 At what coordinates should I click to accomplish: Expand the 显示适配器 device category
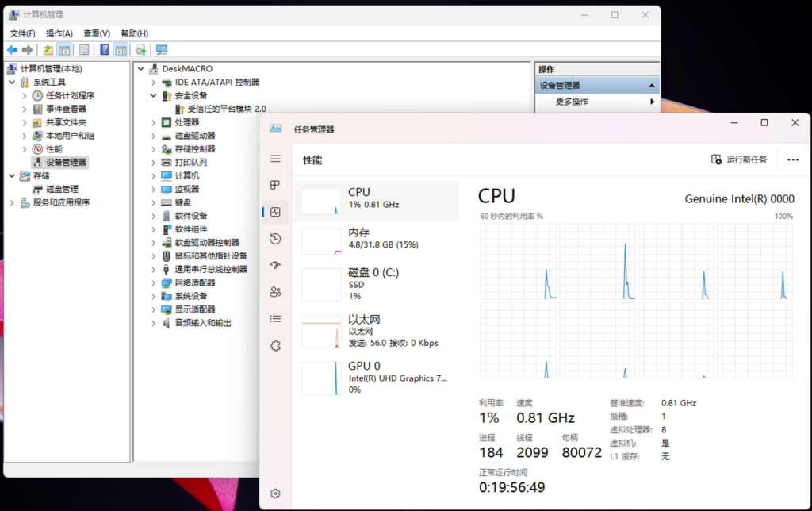pos(153,309)
